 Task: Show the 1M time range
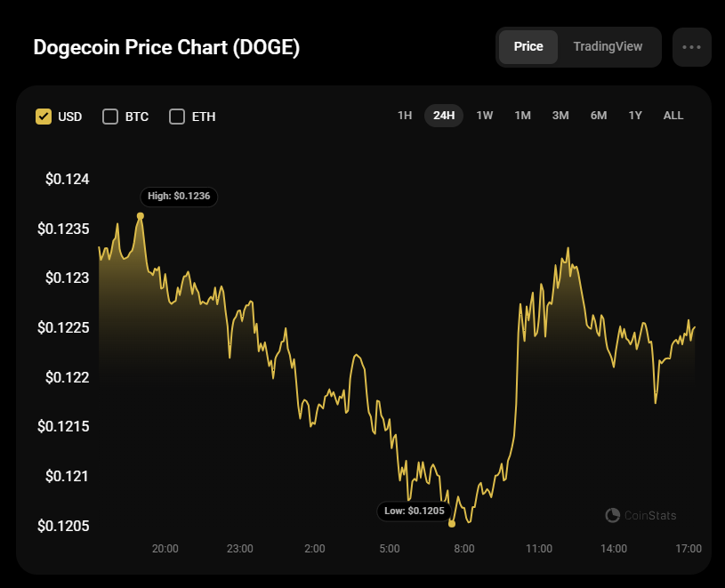coord(523,116)
